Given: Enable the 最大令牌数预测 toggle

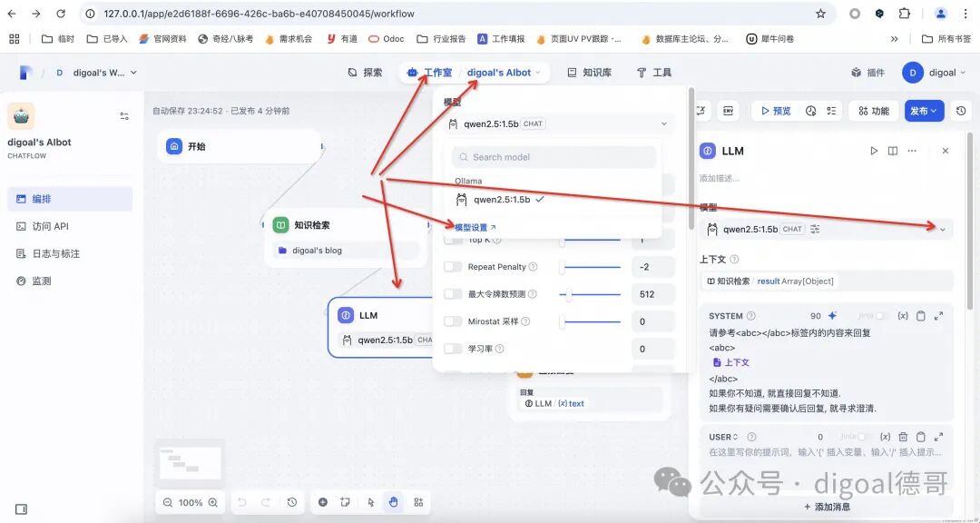Looking at the screenshot, I should [453, 294].
